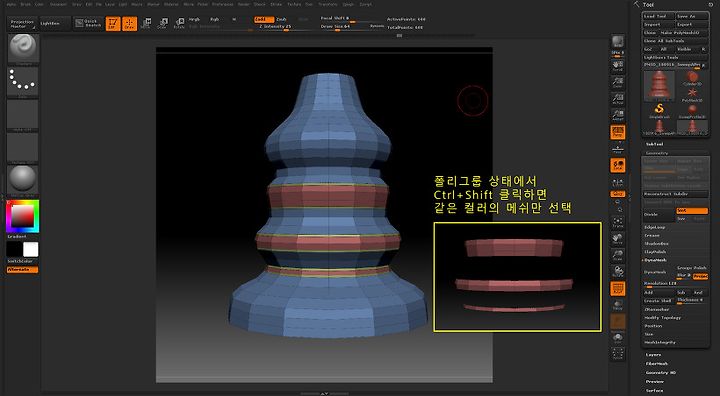The width and height of the screenshot is (720, 396).
Task: Open the Transform menu
Action: (x=327, y=4)
